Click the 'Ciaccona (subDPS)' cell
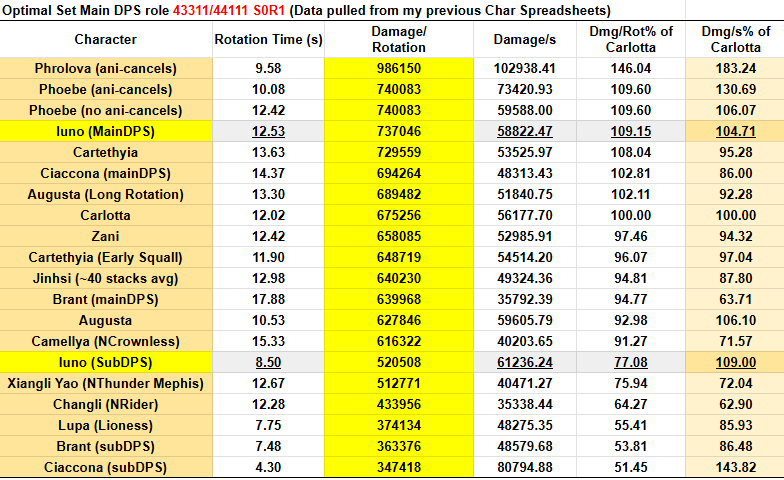 [106, 468]
